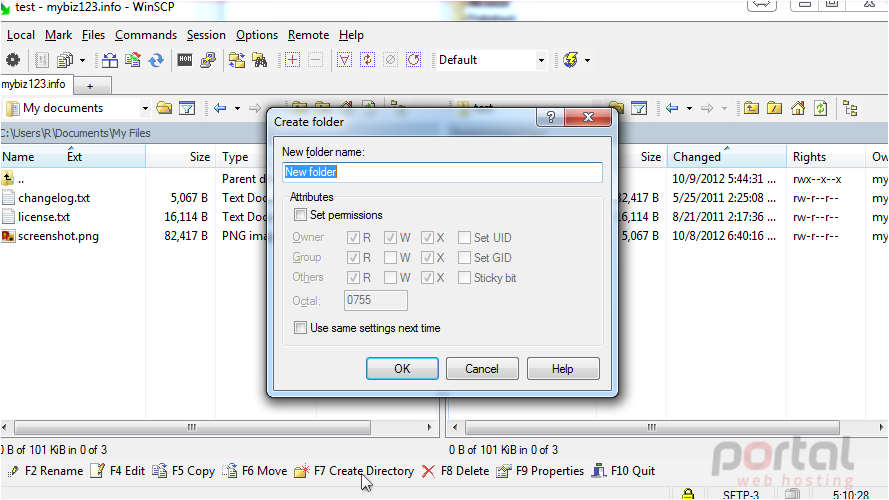Confirm folder creation with OK
The width and height of the screenshot is (889, 500).
coord(402,368)
